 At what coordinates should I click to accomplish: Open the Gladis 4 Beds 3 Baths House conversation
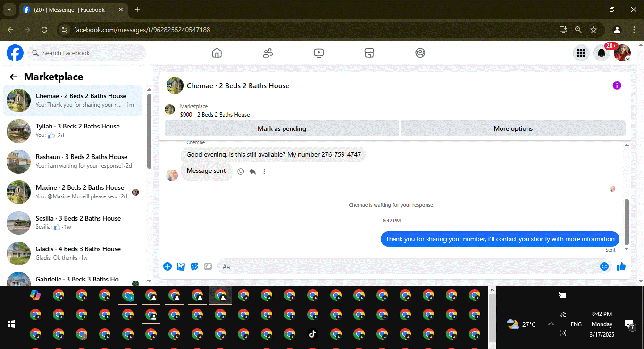pyautogui.click(x=73, y=254)
